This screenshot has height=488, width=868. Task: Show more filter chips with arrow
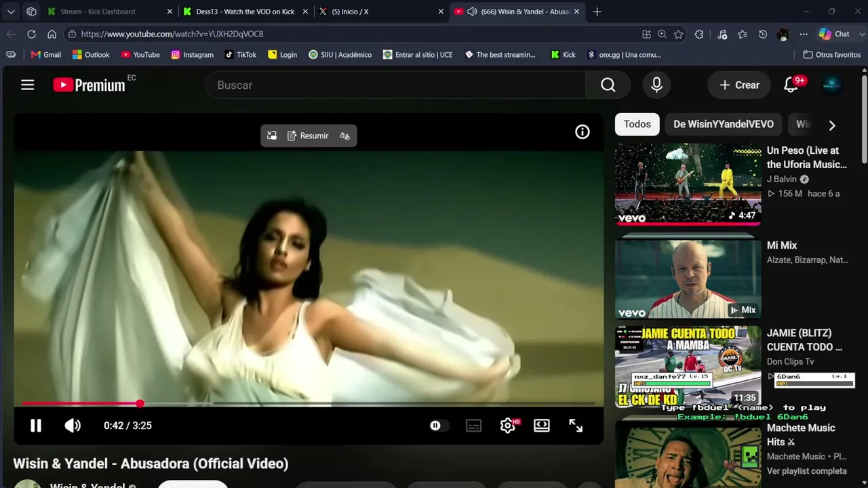click(x=832, y=125)
